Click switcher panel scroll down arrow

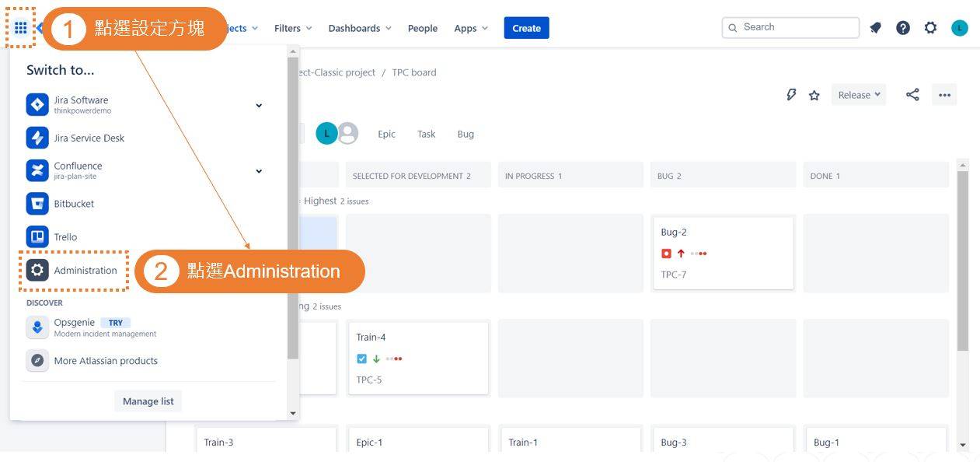(x=293, y=413)
